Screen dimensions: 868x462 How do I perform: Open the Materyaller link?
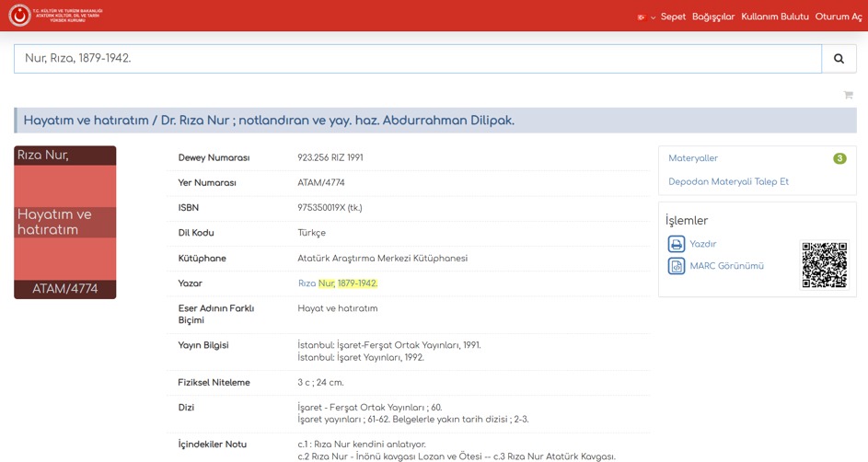click(693, 158)
